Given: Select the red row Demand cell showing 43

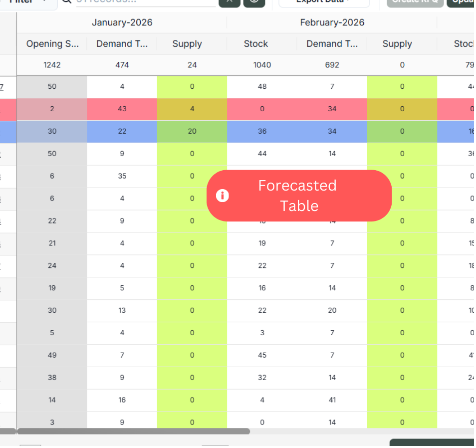Looking at the screenshot, I should click(122, 109).
